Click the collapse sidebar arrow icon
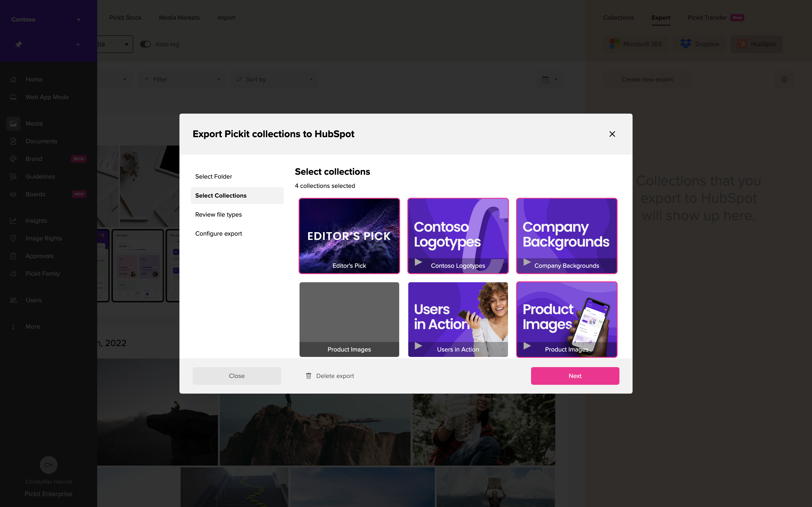Image resolution: width=812 pixels, height=507 pixels. [79, 44]
